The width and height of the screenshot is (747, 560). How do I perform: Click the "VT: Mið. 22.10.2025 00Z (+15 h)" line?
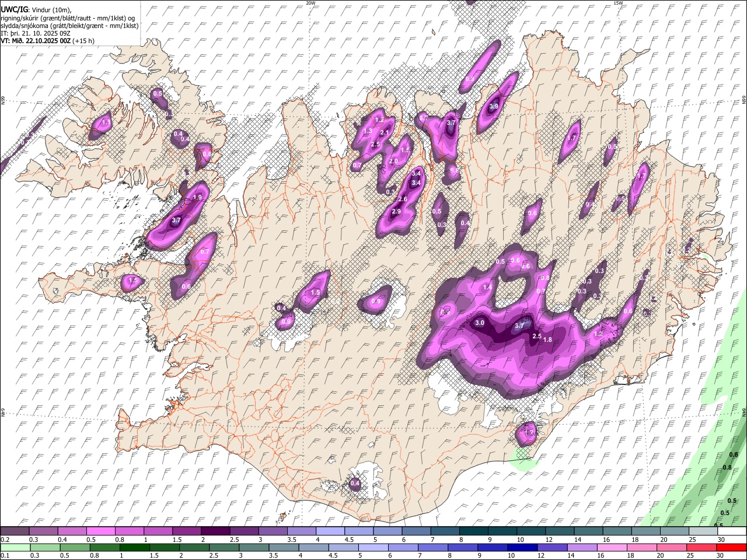48,41
